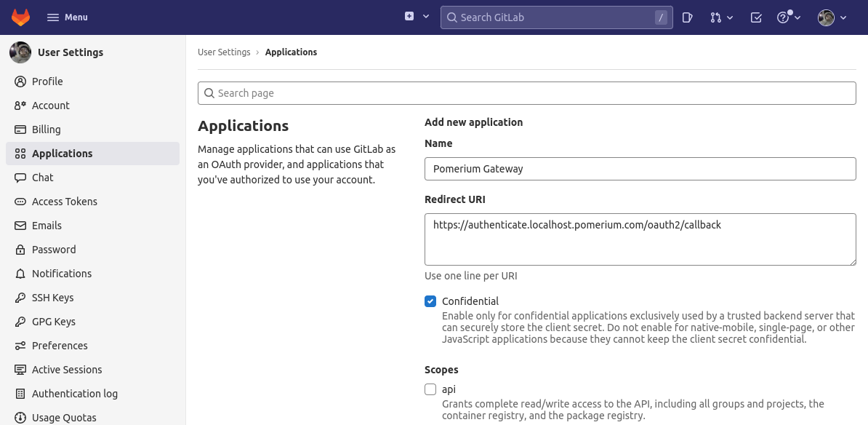
Task: Open the Create new (+) menu icon
Action: [410, 17]
